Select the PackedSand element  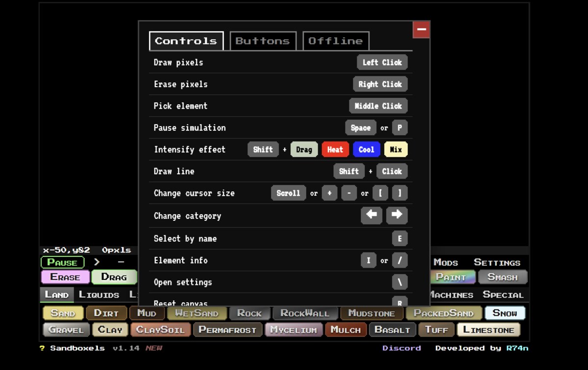click(444, 313)
